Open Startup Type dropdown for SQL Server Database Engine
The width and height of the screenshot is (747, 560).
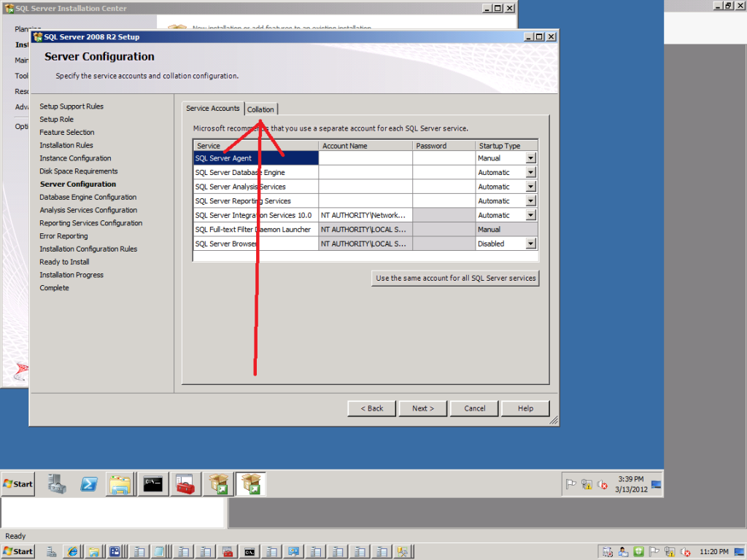[531, 173]
